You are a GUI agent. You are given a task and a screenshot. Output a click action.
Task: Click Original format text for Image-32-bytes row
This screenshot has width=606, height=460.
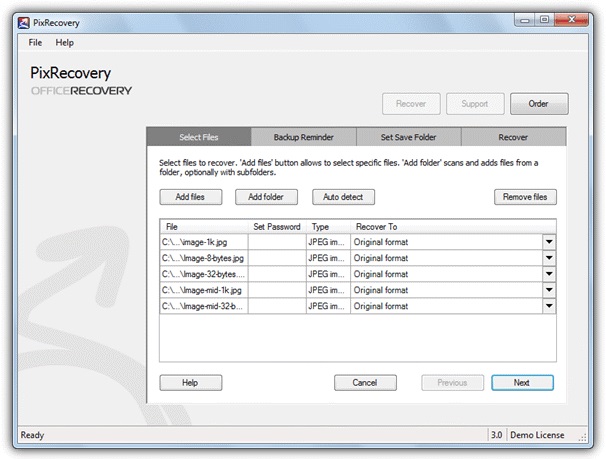381,274
